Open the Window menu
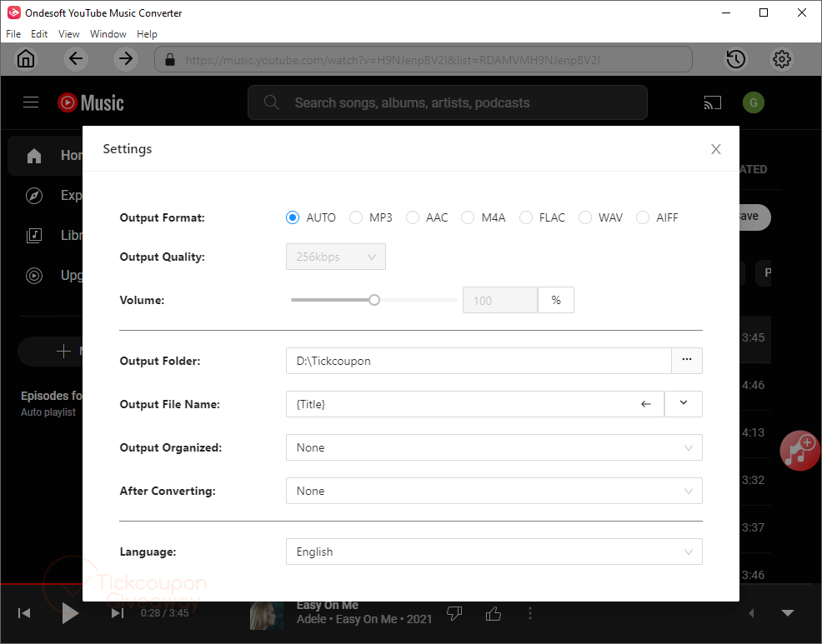Screen dimensions: 822x644 point(108,34)
